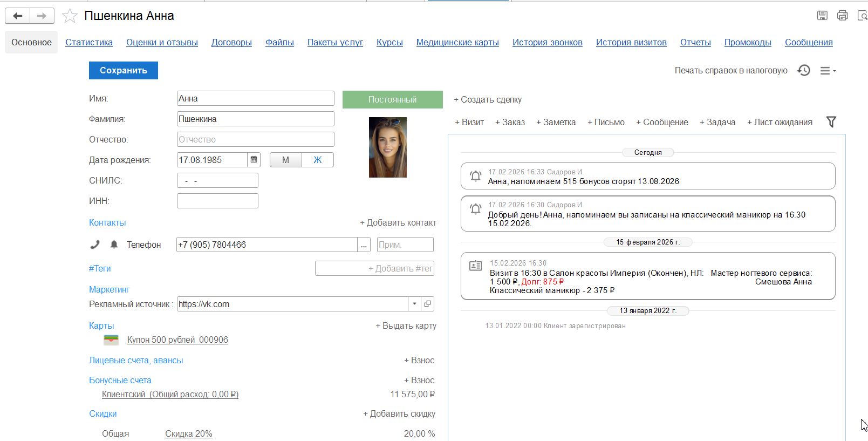Open the Купон 500 рублей 000906 link
This screenshot has width=868, height=441.
[177, 340]
